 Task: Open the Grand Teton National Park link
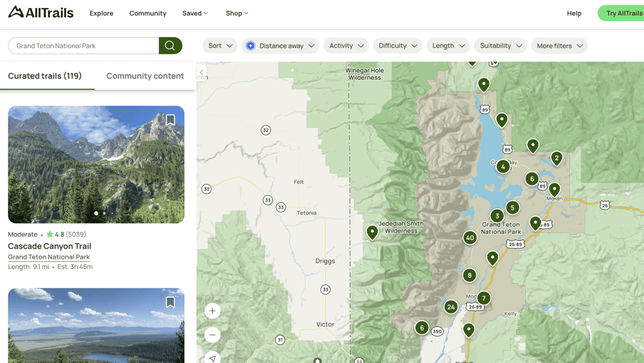49,256
